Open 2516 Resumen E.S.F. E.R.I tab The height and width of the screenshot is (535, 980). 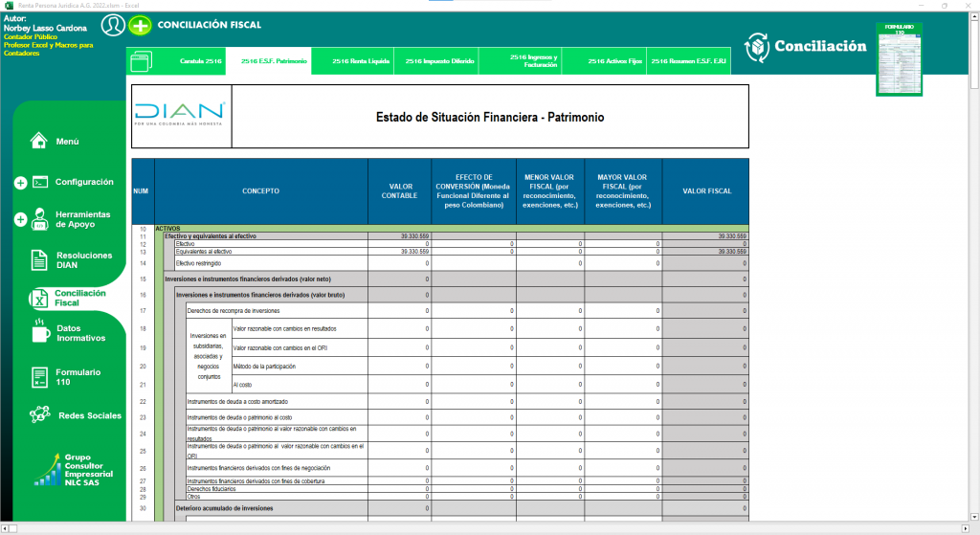pyautogui.click(x=688, y=61)
